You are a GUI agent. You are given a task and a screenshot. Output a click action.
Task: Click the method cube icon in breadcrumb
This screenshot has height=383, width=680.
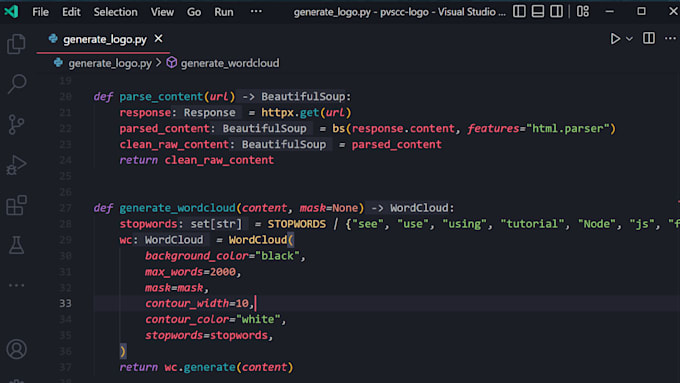tap(172, 63)
